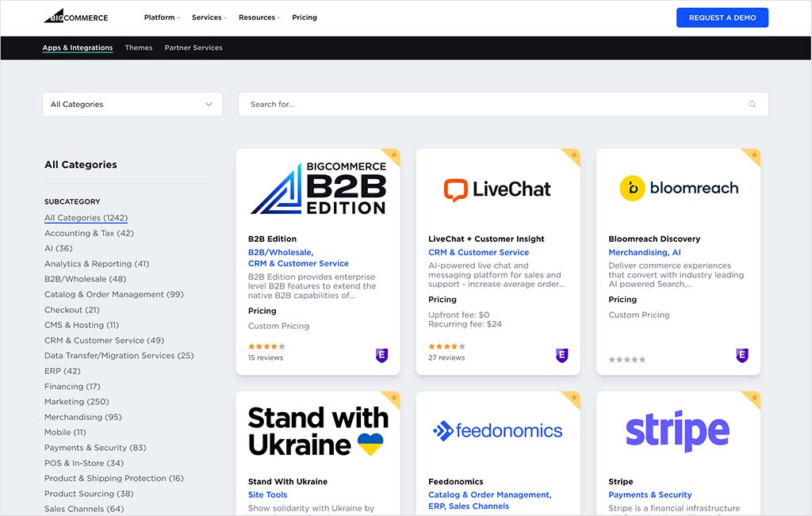Click the featured star ribbon on Stand With Ukraine card
Viewport: 812px width, 516px height.
(392, 399)
